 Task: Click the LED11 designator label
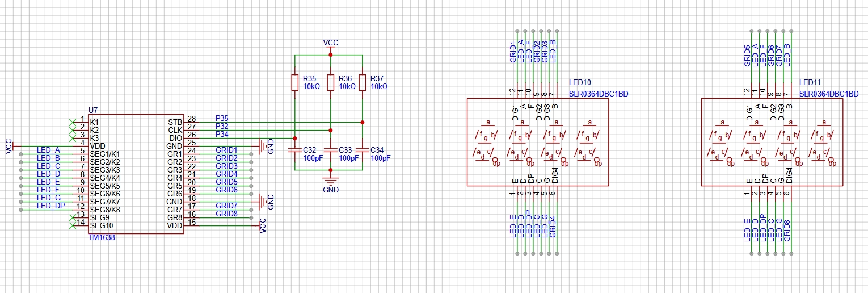[x=810, y=83]
